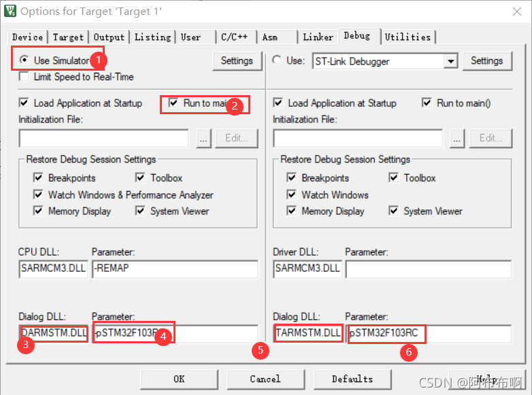
Task: Toggle hardware Toolbox checkbox
Action: [x=394, y=177]
